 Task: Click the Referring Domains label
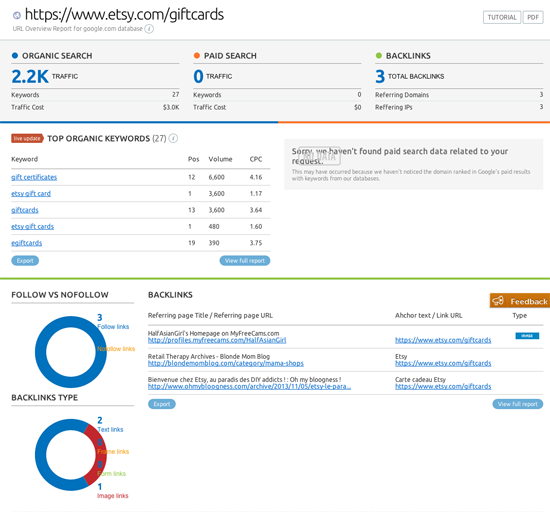(x=402, y=95)
